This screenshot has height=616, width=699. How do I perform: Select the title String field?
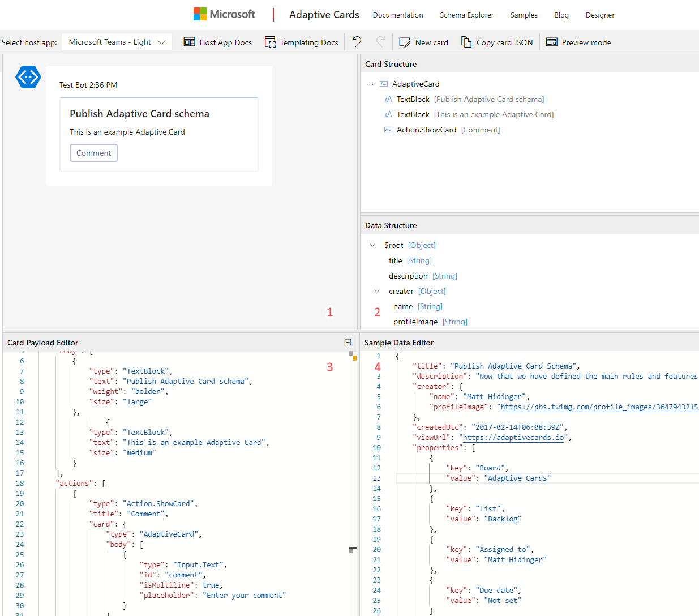pyautogui.click(x=410, y=260)
